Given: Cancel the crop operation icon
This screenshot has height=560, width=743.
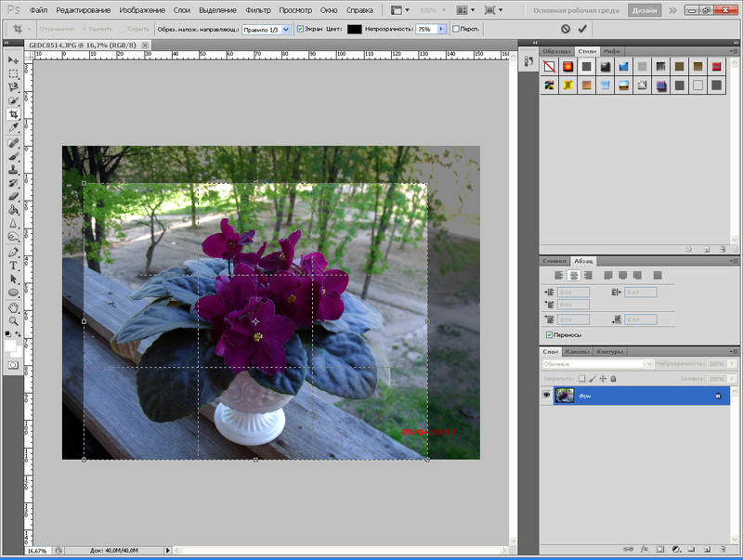Looking at the screenshot, I should 564,29.
